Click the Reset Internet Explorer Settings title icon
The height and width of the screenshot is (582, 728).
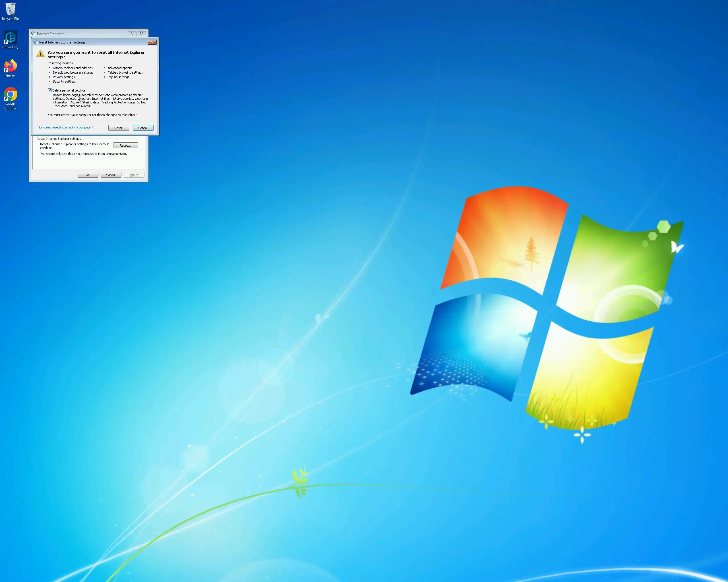[x=36, y=42]
